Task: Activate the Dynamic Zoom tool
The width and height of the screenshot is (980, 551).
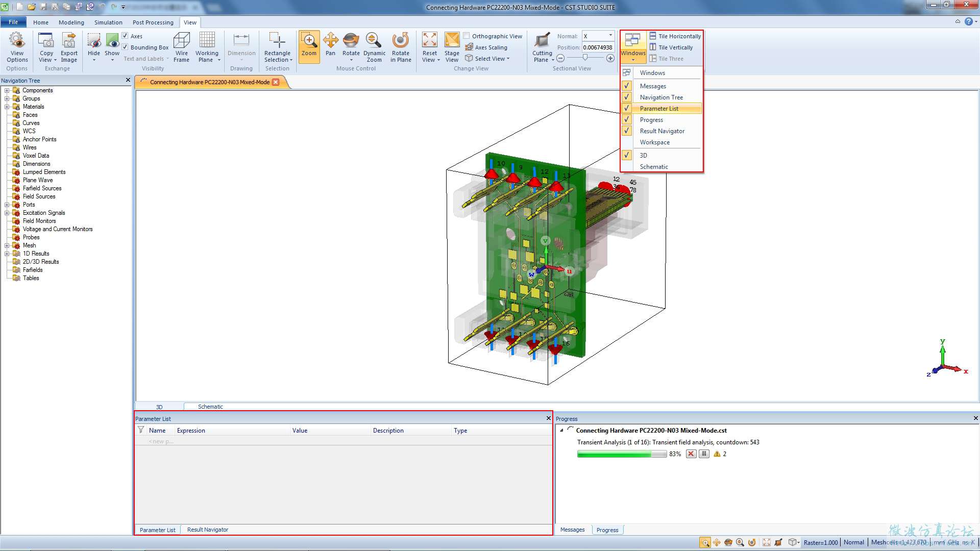Action: point(374,47)
